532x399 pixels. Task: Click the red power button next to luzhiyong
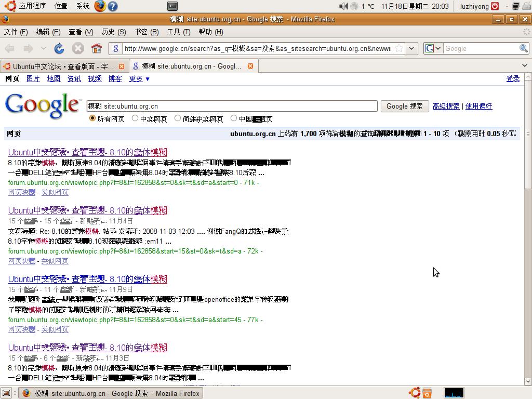(x=495, y=6)
